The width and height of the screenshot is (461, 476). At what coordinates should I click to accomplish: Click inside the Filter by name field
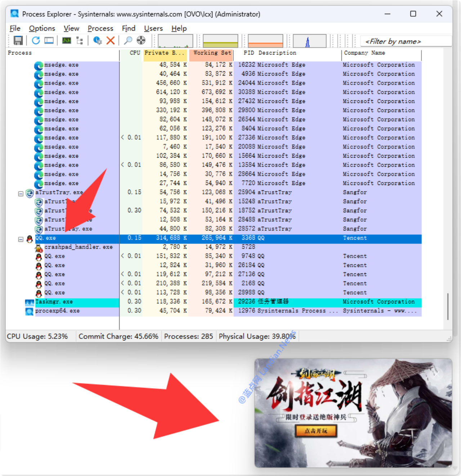405,41
